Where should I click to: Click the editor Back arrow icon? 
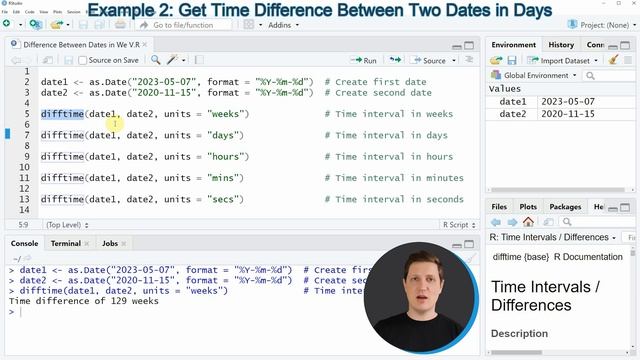16,60
